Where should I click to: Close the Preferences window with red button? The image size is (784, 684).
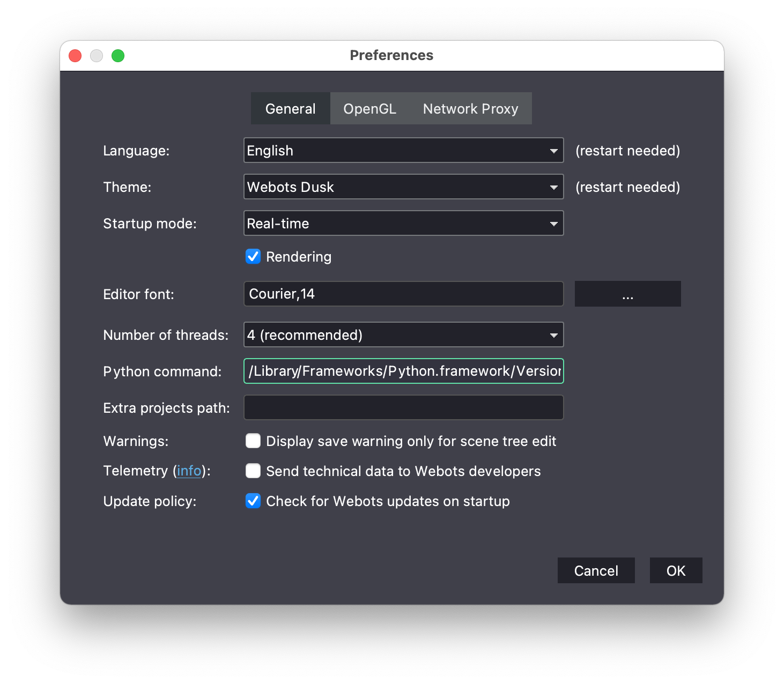[75, 56]
